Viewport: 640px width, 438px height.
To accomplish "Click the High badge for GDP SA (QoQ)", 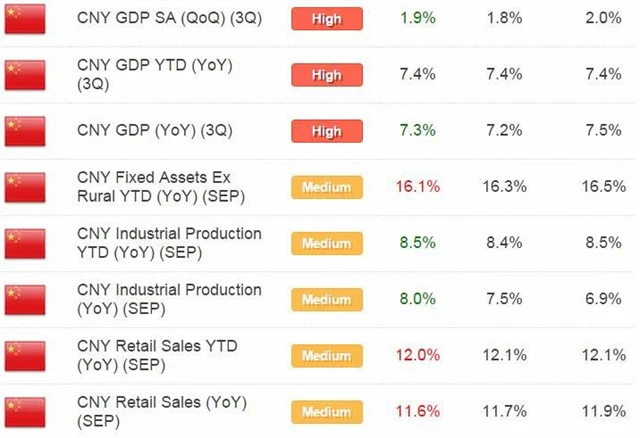I will click(x=325, y=19).
